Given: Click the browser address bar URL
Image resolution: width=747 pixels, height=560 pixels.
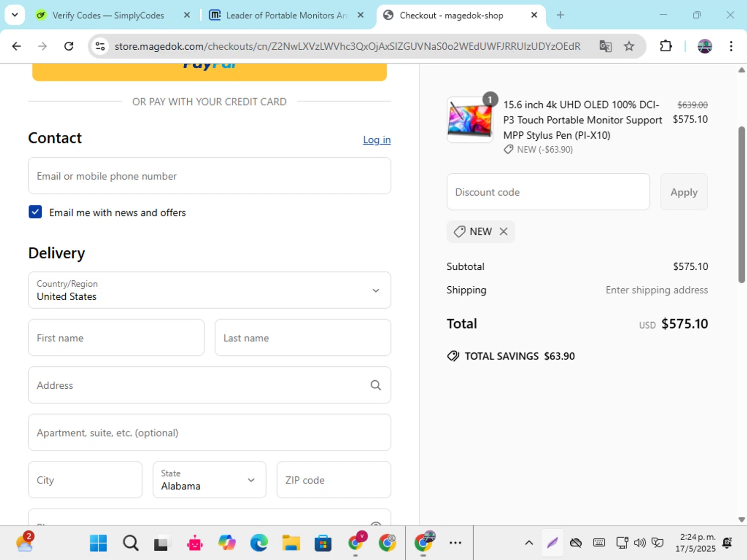Looking at the screenshot, I should pyautogui.click(x=347, y=46).
